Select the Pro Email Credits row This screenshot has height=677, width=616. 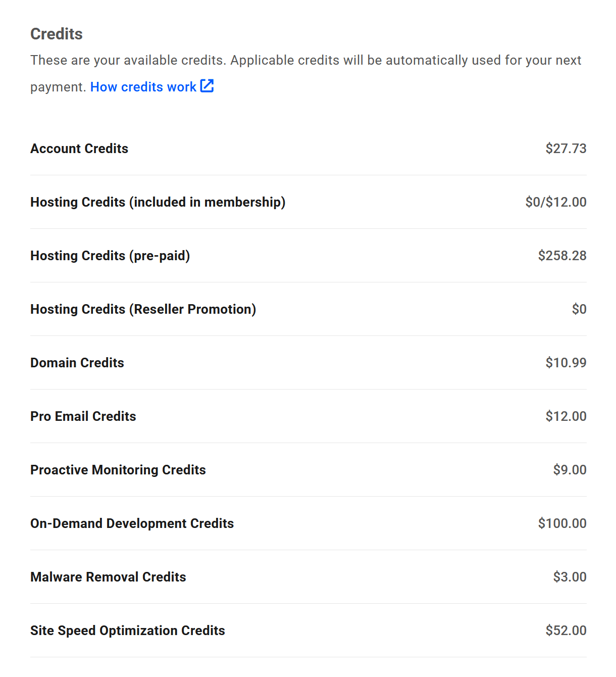(83, 416)
